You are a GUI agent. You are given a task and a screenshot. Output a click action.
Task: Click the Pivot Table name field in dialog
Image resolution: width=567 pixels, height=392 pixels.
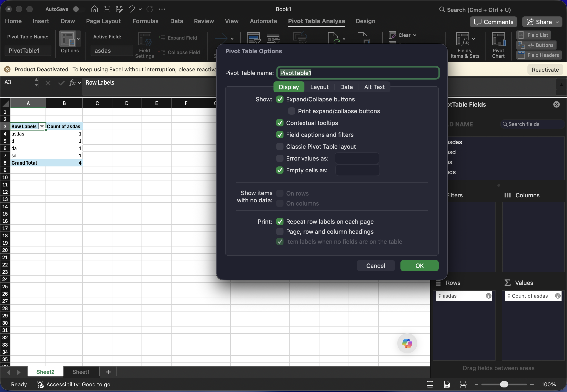tap(358, 73)
